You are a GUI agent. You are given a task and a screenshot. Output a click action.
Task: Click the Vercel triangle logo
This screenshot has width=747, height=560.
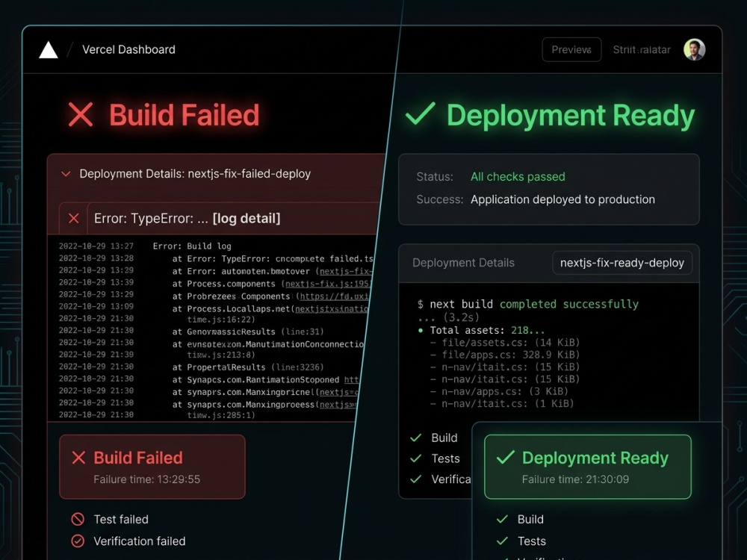48,50
